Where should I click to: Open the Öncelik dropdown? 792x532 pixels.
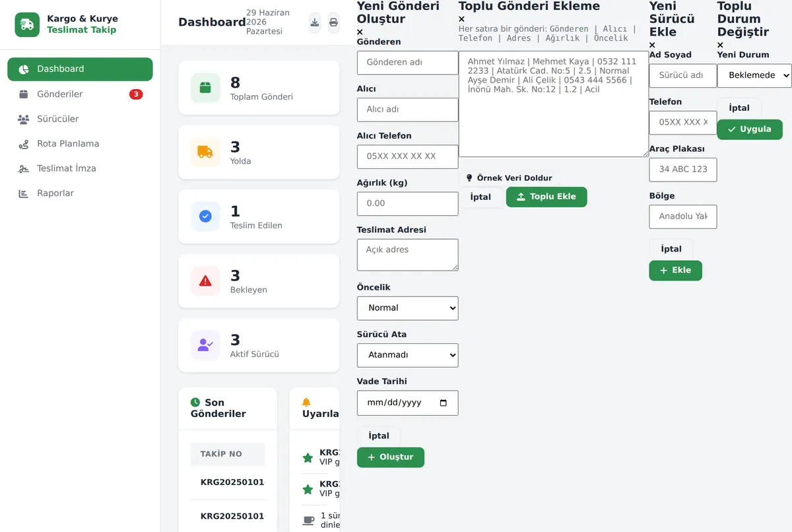(407, 308)
